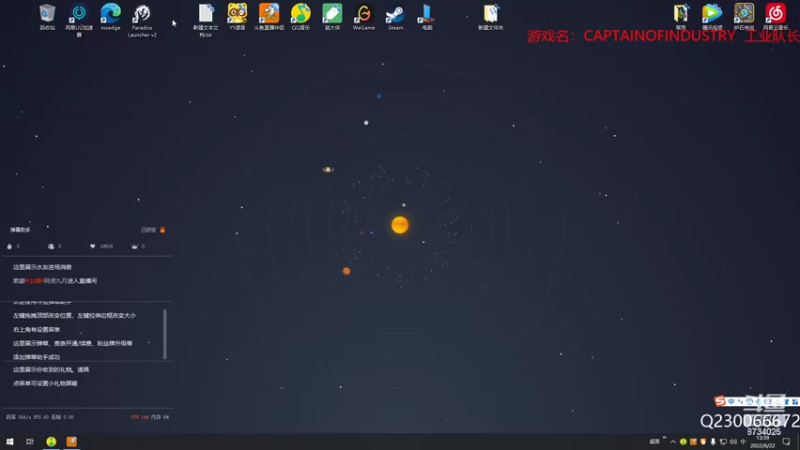Expand the hidden system tray icons
800x450 pixels.
point(673,442)
